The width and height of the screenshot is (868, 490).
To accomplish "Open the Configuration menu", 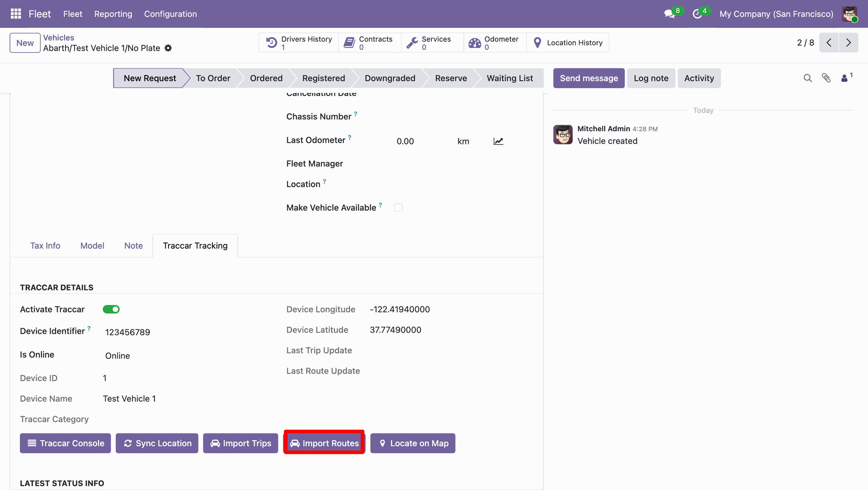I will click(x=170, y=14).
